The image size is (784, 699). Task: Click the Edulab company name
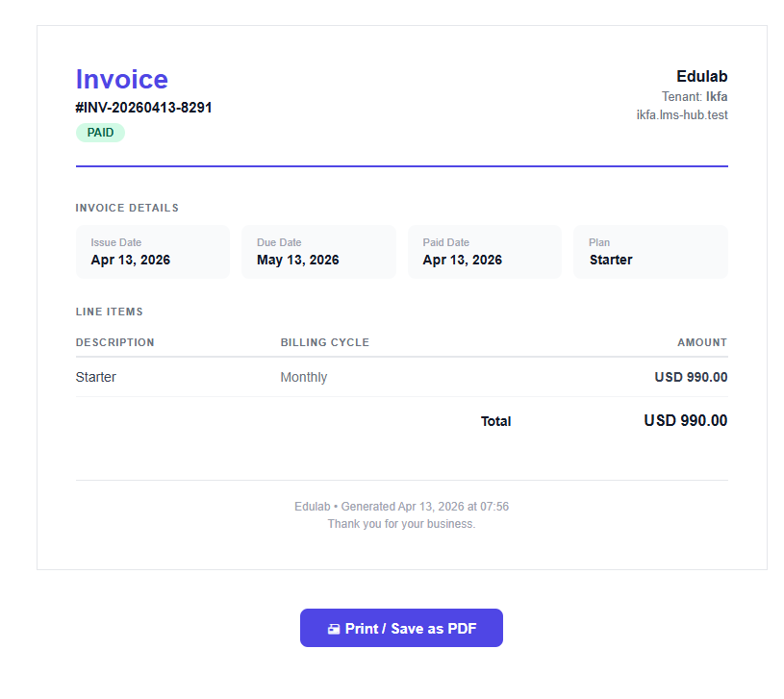click(x=701, y=76)
